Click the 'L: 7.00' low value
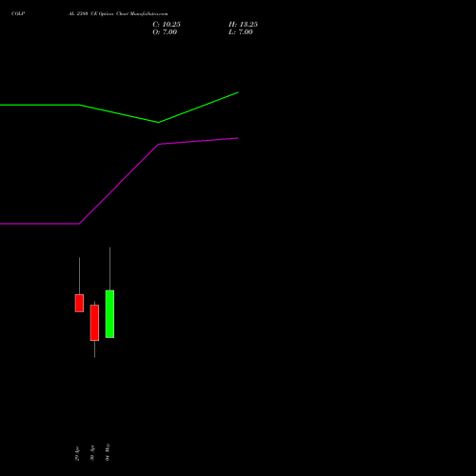The width and height of the screenshot is (476, 476). pyautogui.click(x=241, y=32)
